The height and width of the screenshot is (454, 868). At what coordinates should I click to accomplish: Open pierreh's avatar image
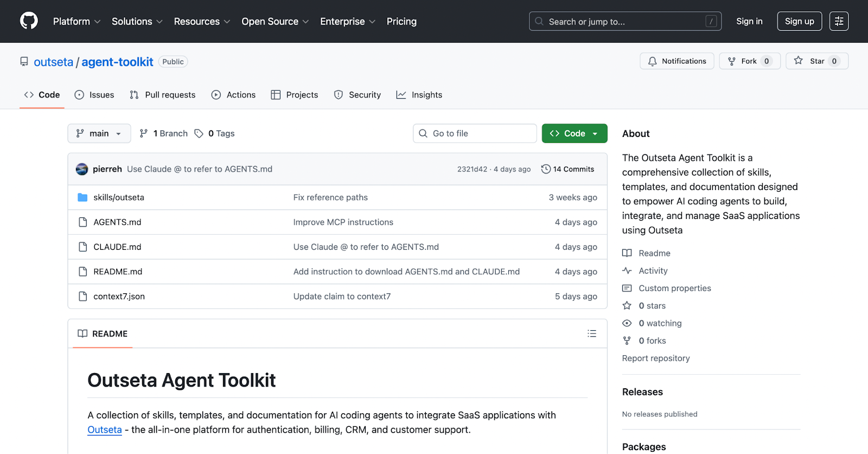[x=82, y=169]
